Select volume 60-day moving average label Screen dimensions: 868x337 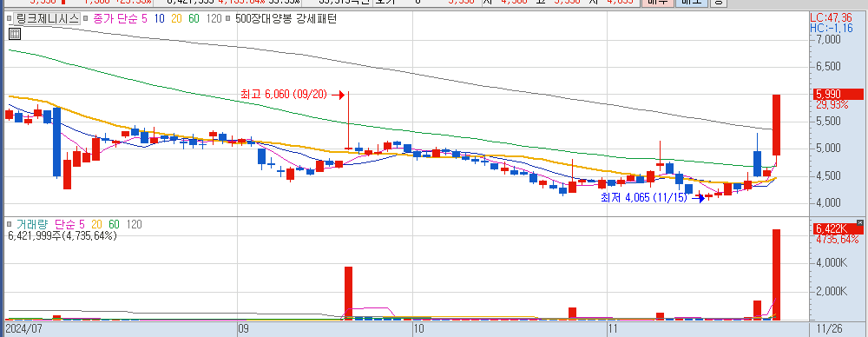tap(114, 224)
